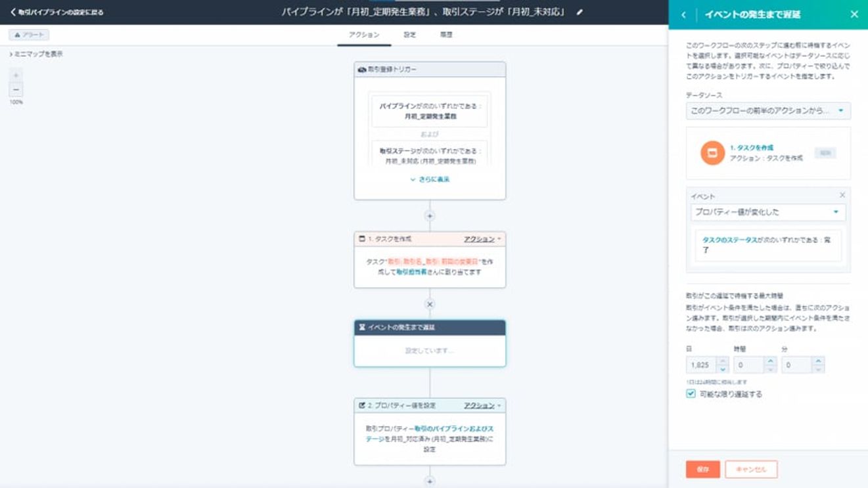
Task: Select the 取引ステージ filter condition box
Action: click(x=430, y=153)
